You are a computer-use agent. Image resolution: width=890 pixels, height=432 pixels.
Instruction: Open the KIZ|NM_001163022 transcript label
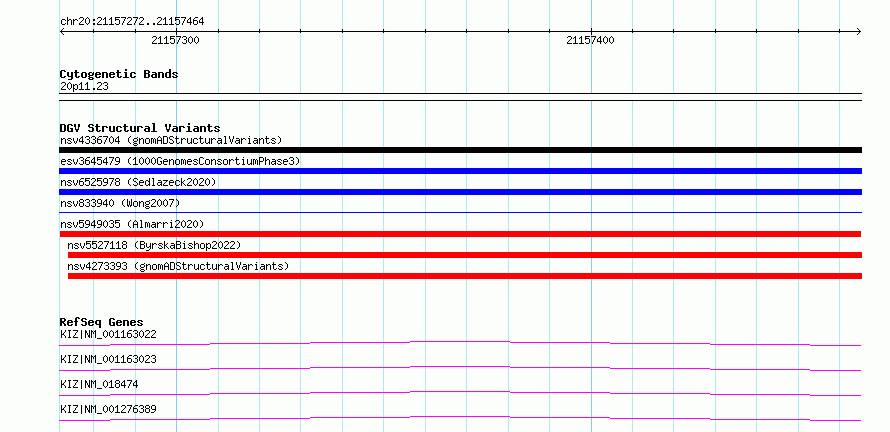[x=108, y=334]
